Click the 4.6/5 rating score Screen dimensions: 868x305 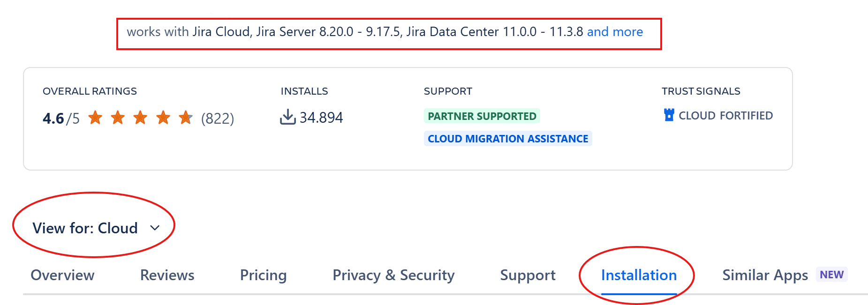tap(61, 119)
